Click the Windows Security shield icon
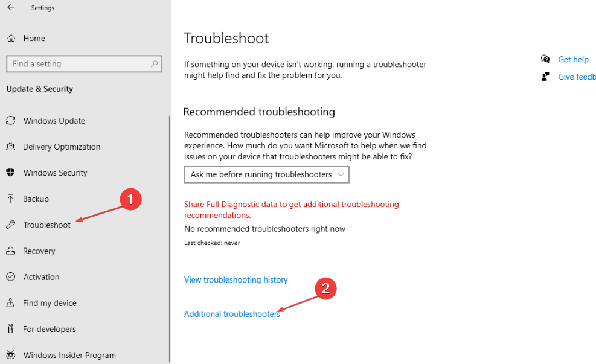The image size is (596, 364). coord(11,173)
